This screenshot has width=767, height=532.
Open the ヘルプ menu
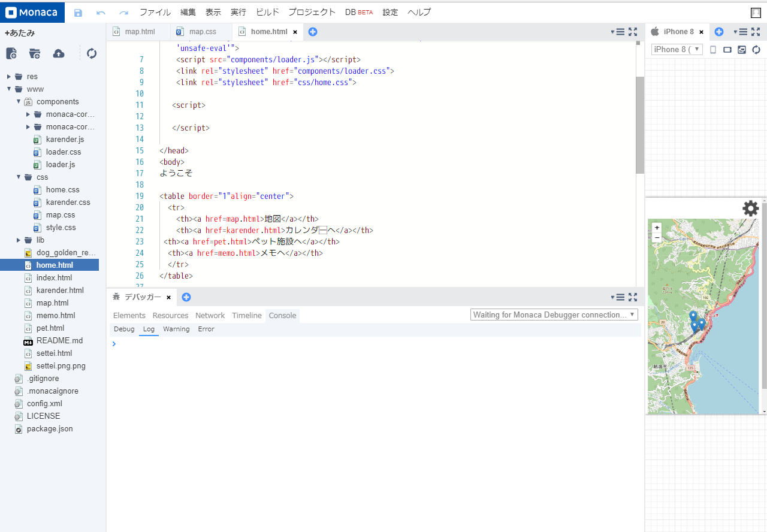419,13
